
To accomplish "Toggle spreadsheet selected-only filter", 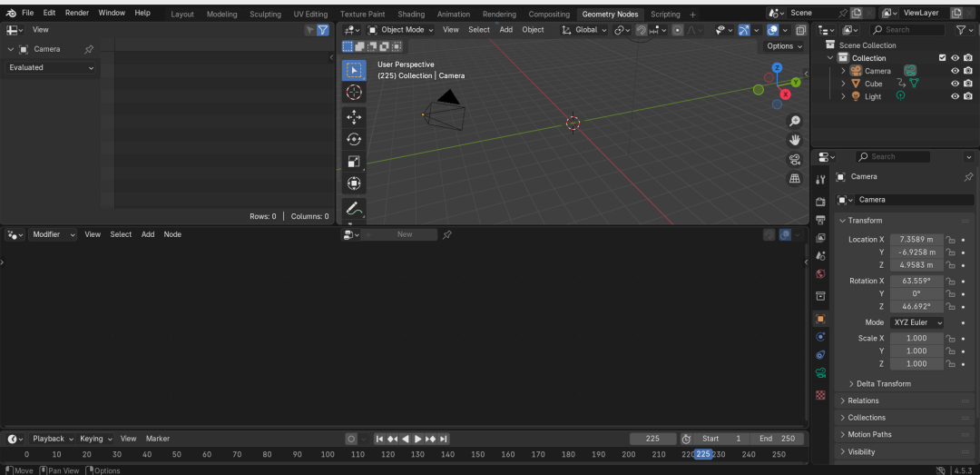I will (310, 30).
